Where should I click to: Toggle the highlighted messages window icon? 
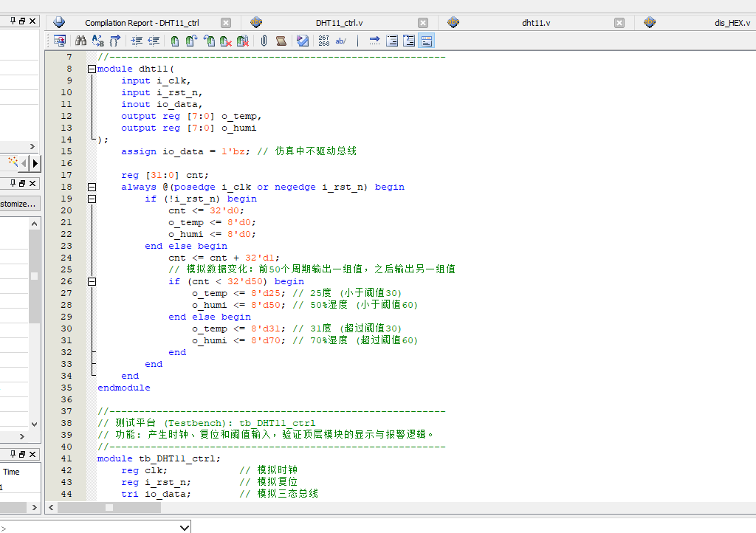[427, 41]
